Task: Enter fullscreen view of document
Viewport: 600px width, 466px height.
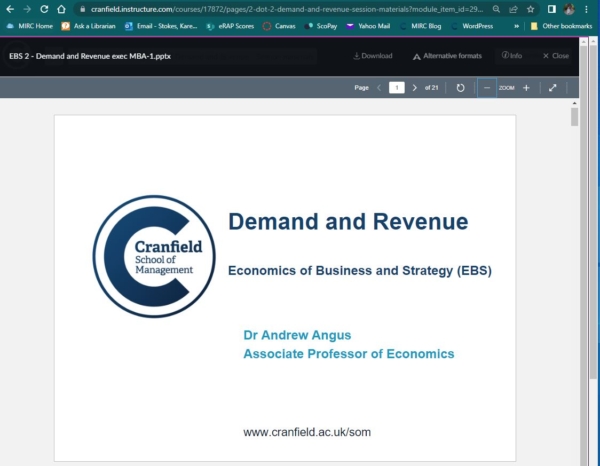Action: (x=553, y=88)
